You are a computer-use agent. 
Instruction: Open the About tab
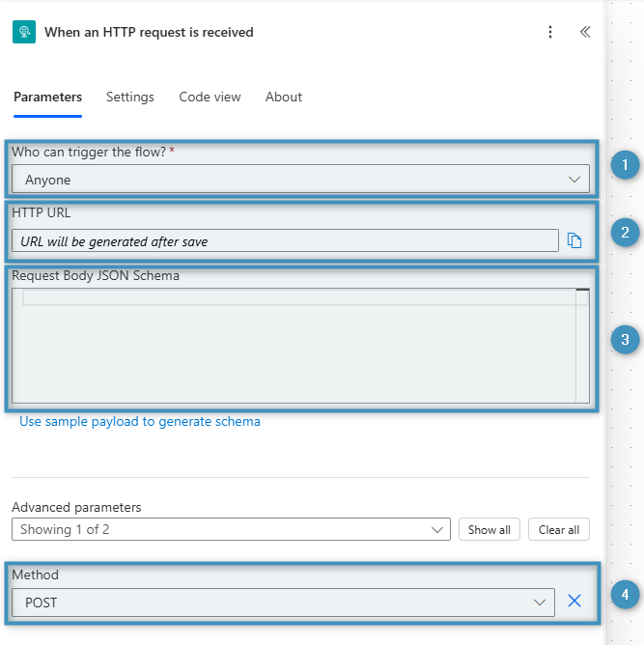284,98
